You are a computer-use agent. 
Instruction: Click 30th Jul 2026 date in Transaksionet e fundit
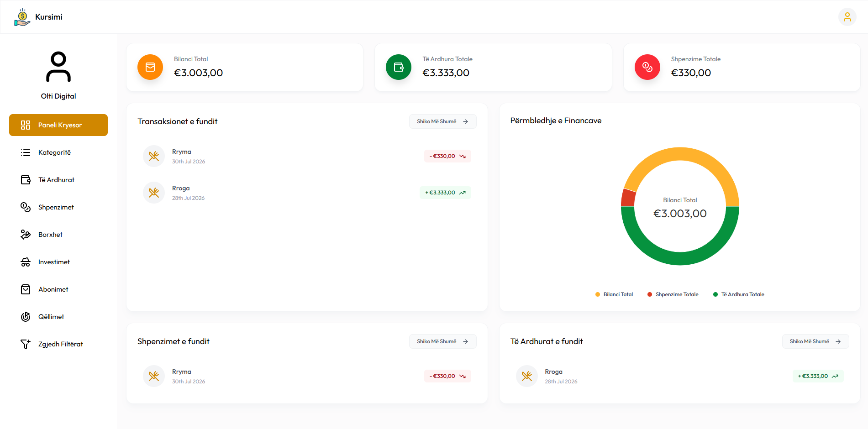click(x=189, y=162)
